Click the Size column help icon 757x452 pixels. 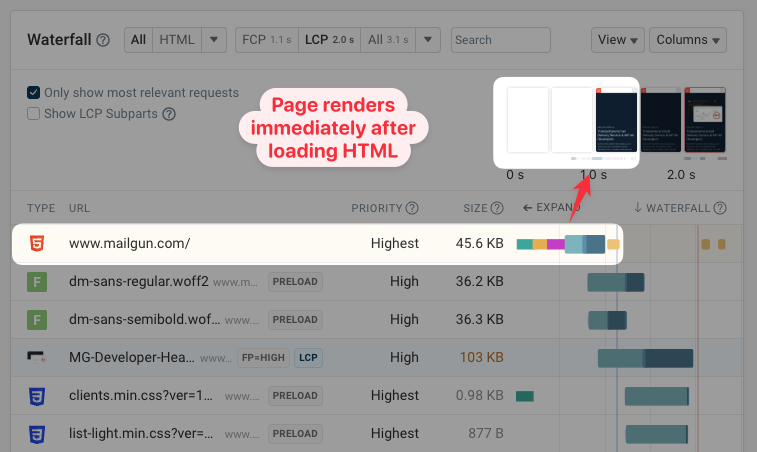(497, 208)
